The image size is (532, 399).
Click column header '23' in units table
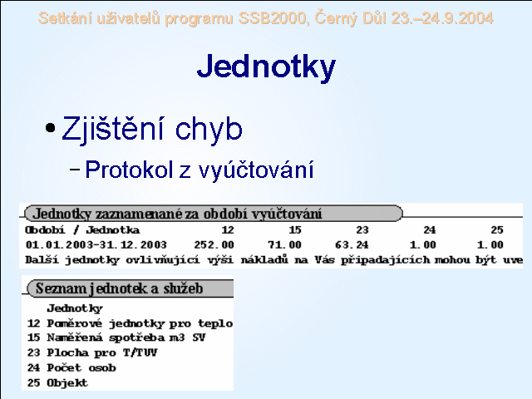(362, 230)
